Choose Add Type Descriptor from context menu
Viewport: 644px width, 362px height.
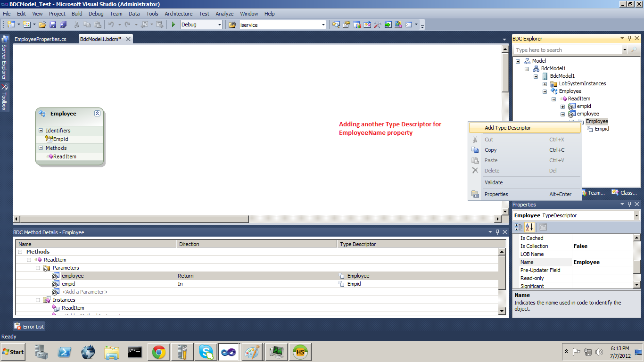click(x=525, y=128)
